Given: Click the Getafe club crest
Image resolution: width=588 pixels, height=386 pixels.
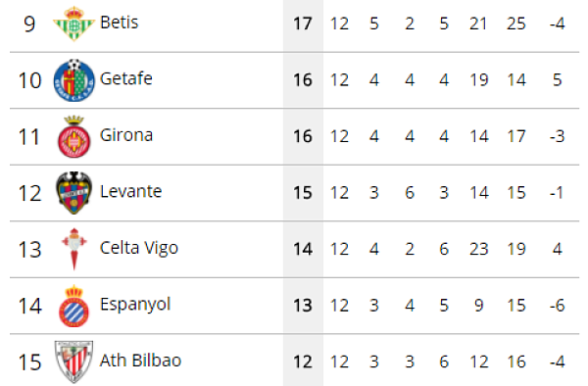Looking at the screenshot, I should 73,79.
